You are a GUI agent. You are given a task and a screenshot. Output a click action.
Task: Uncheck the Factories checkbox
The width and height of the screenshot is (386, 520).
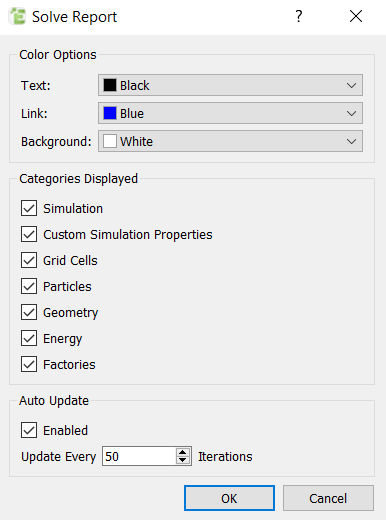pos(29,364)
